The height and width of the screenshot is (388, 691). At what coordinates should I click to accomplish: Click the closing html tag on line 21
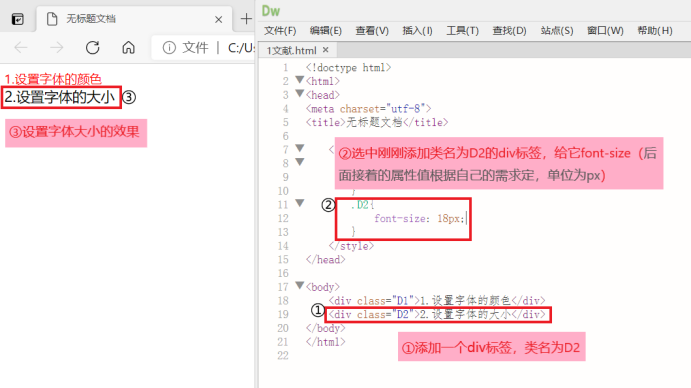coord(326,342)
